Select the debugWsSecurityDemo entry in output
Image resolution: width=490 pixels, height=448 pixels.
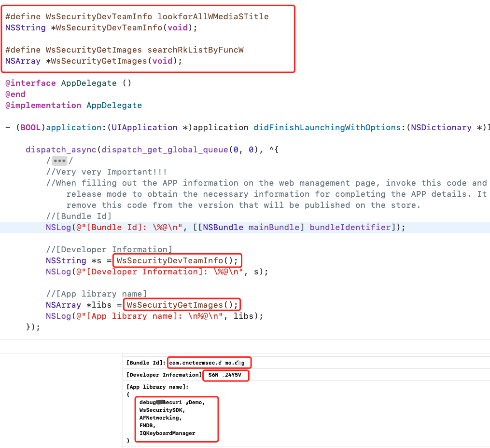[173, 403]
